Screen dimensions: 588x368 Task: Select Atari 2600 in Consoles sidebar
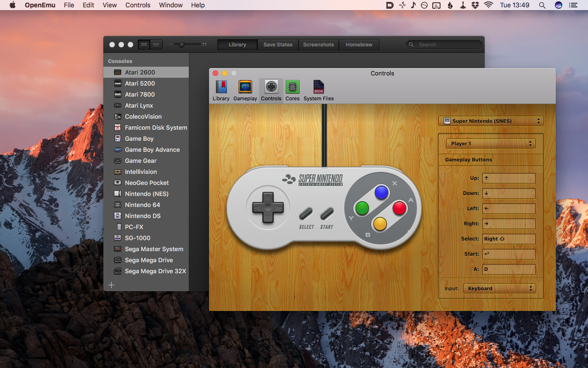[146, 72]
